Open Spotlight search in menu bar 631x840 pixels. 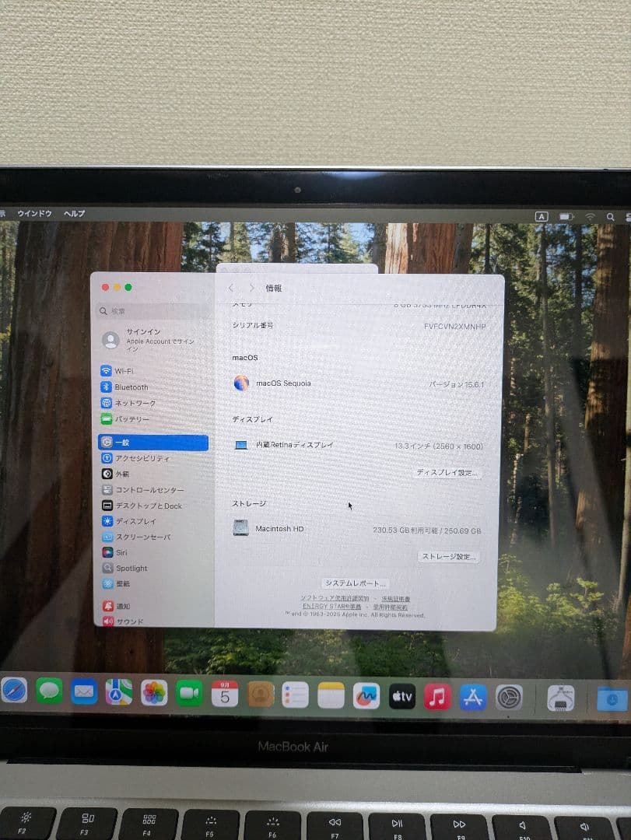tap(610, 217)
